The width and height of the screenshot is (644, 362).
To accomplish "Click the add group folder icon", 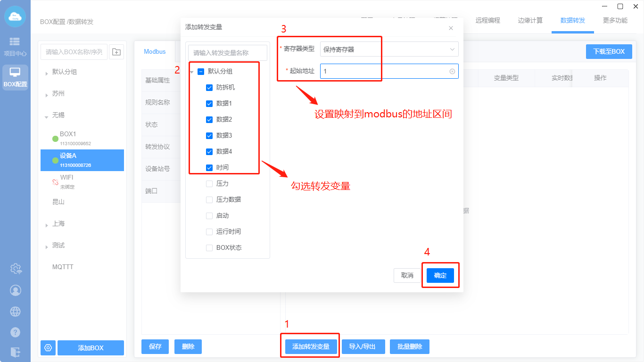I will pos(116,52).
